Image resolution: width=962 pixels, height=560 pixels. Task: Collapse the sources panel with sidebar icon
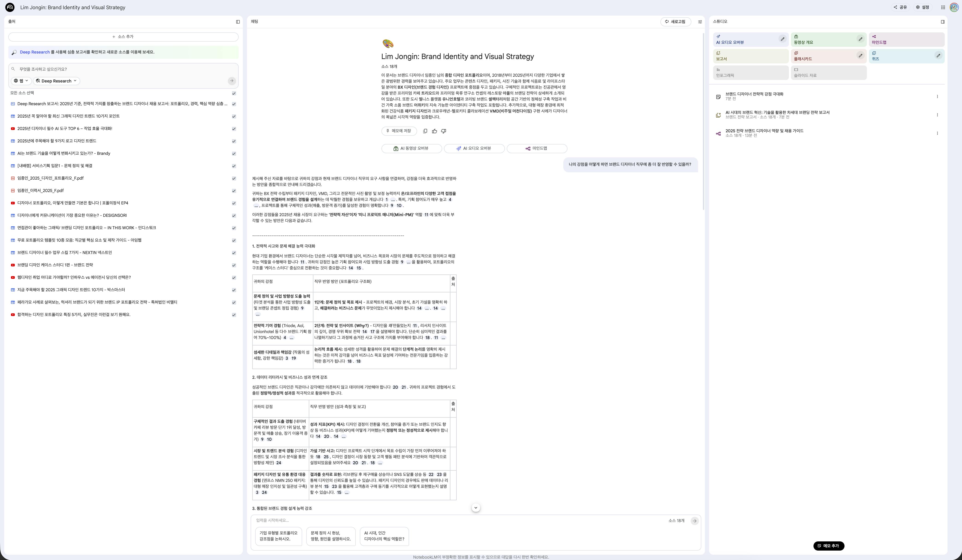click(x=238, y=22)
